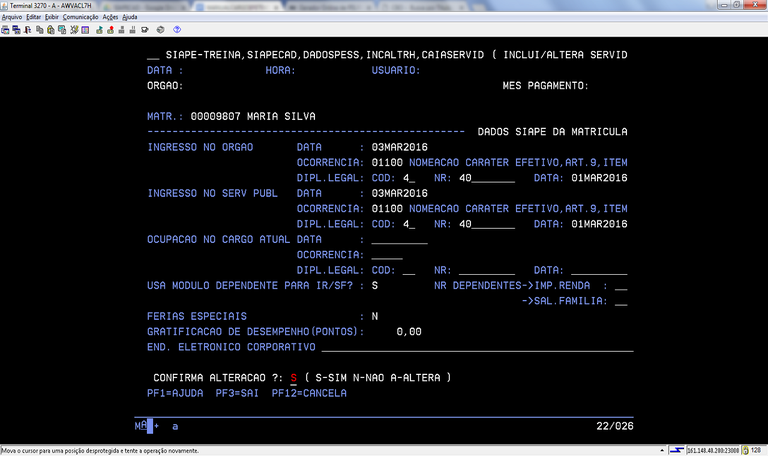The image size is (768, 456).
Task: Click the OCUPACAO NO CARGO ATUAL data field
Action: (398, 240)
